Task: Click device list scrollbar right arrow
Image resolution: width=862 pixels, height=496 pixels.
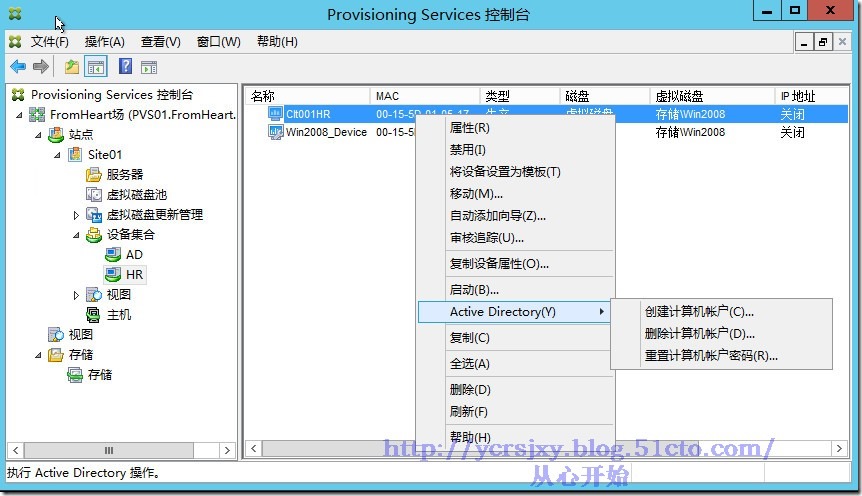Action: (x=839, y=448)
